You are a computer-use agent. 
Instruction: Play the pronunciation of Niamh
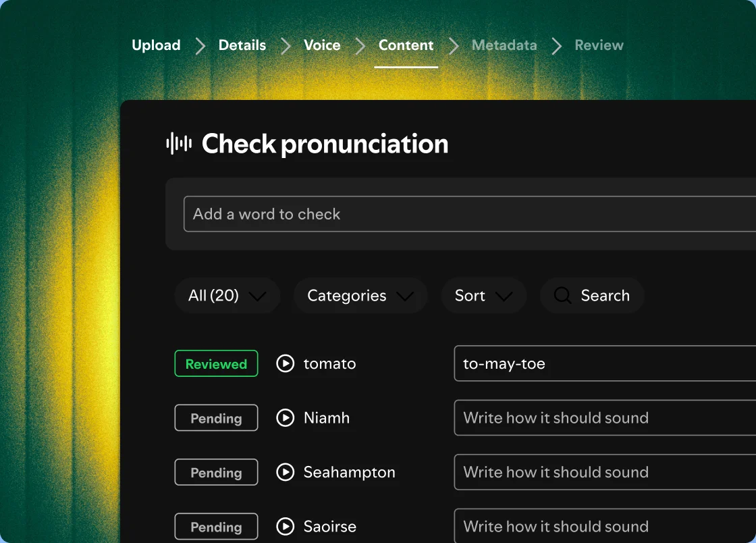click(x=285, y=417)
